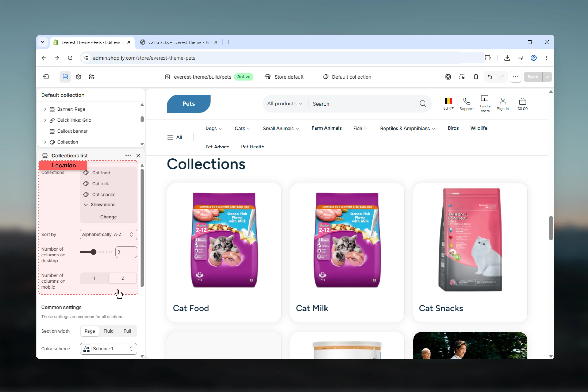Open the Fish navigation menu
Viewport: 588px width, 392px height.
pos(360,128)
